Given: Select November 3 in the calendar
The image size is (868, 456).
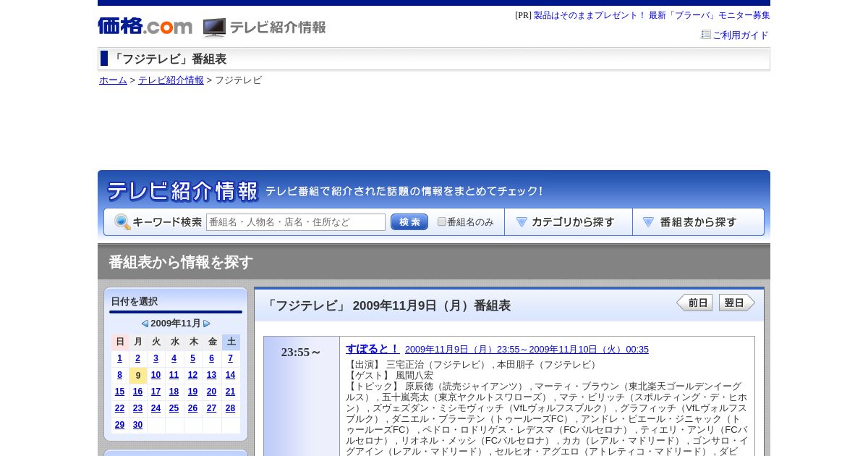Looking at the screenshot, I should [156, 358].
